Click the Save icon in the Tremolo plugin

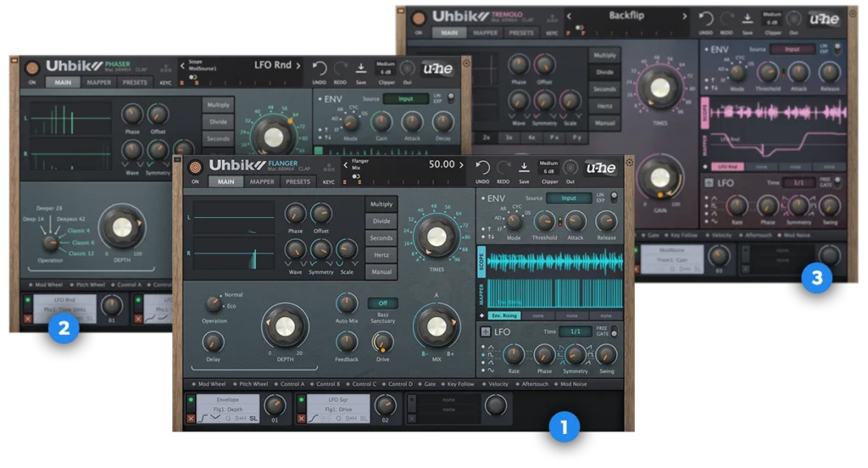pos(748,19)
